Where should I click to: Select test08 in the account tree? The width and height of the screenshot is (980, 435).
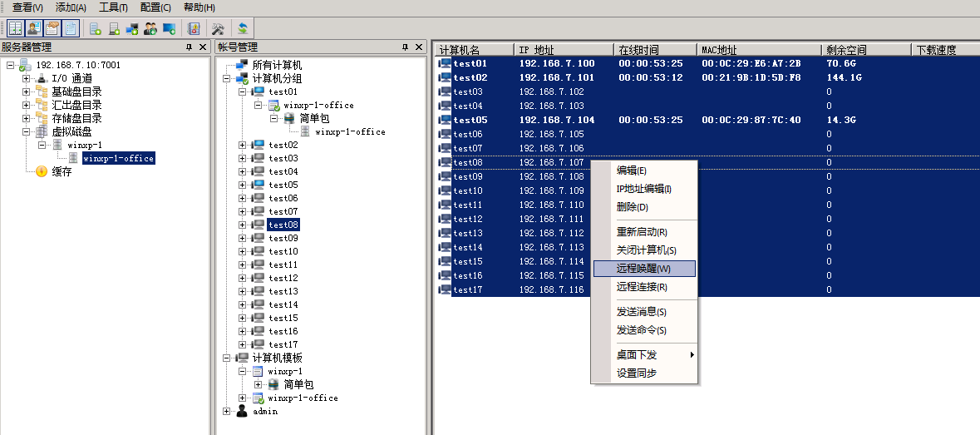pos(283,225)
